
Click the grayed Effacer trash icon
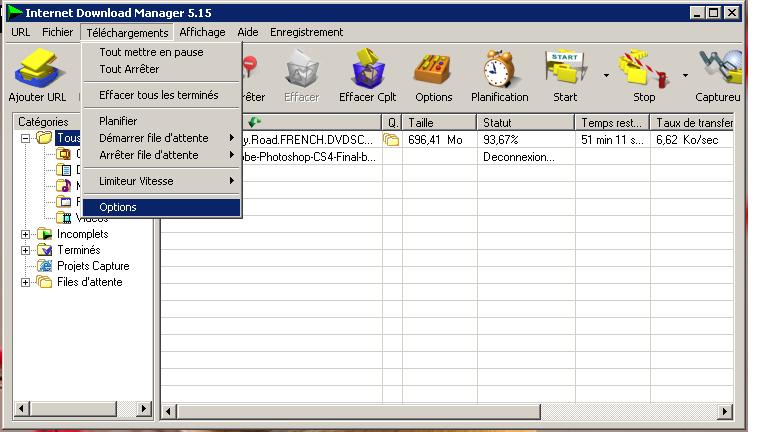click(301, 71)
